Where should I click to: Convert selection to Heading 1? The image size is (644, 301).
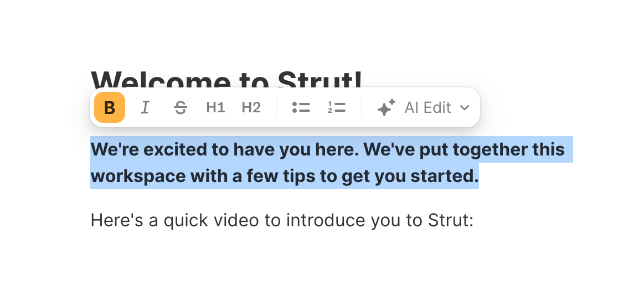tap(215, 107)
